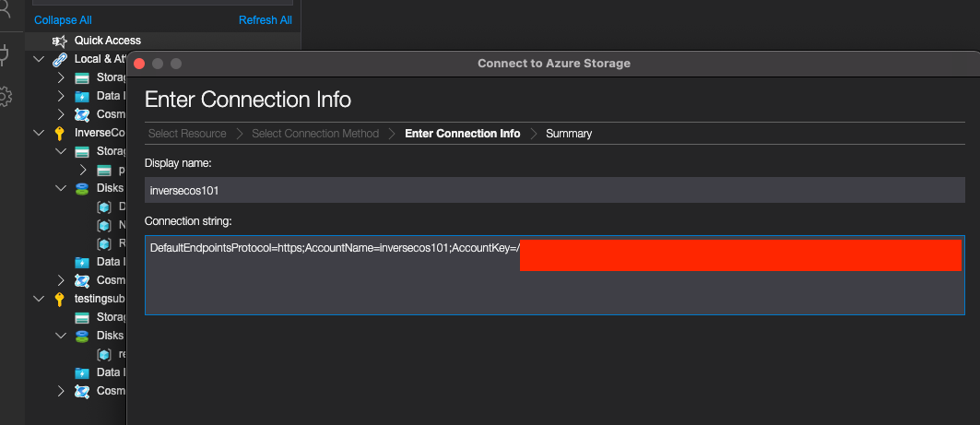Expand Cosmos under testingsub subscription
Screen dimensions: 980x425
point(61,391)
